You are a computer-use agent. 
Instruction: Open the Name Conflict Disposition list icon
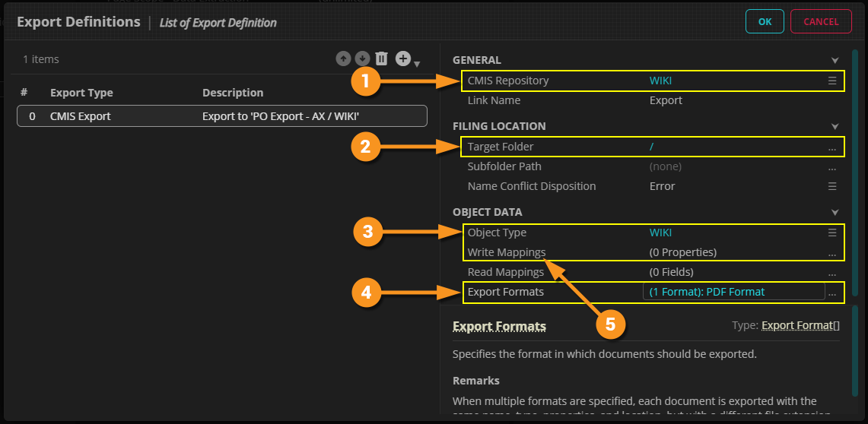coord(832,186)
